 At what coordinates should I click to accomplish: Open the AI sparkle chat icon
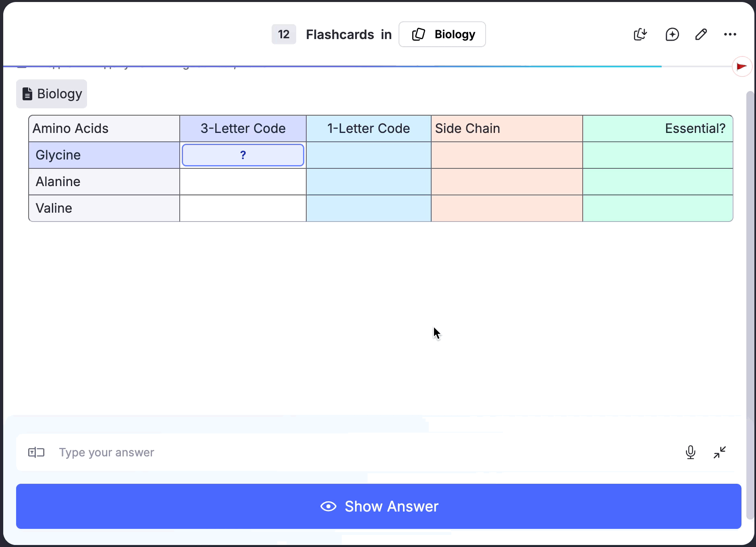(x=672, y=35)
